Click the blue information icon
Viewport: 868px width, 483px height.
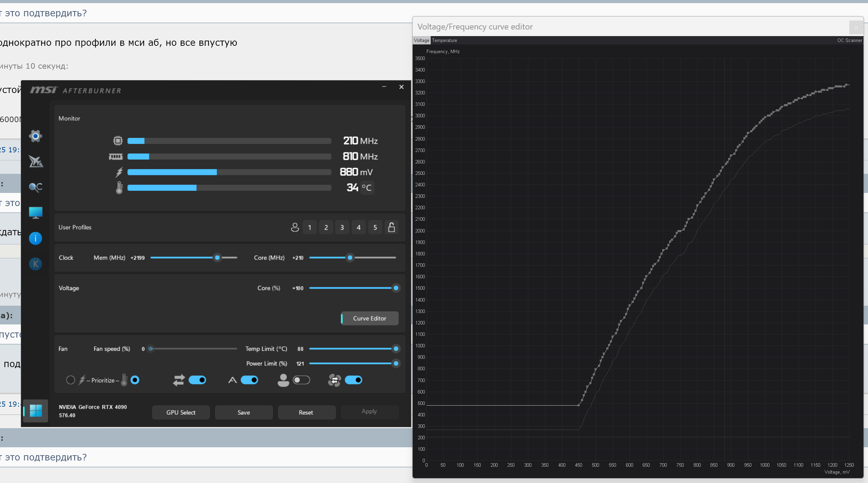pyautogui.click(x=35, y=238)
